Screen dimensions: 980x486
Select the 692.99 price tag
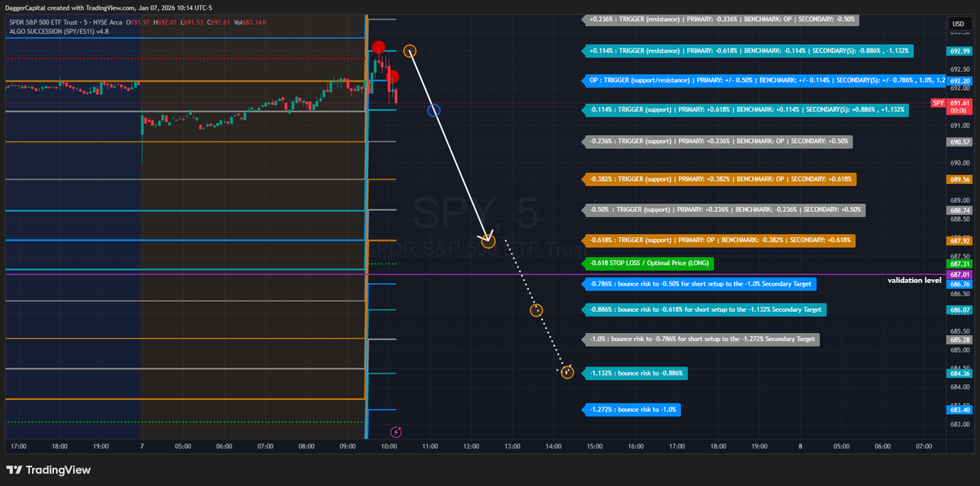[x=960, y=52]
